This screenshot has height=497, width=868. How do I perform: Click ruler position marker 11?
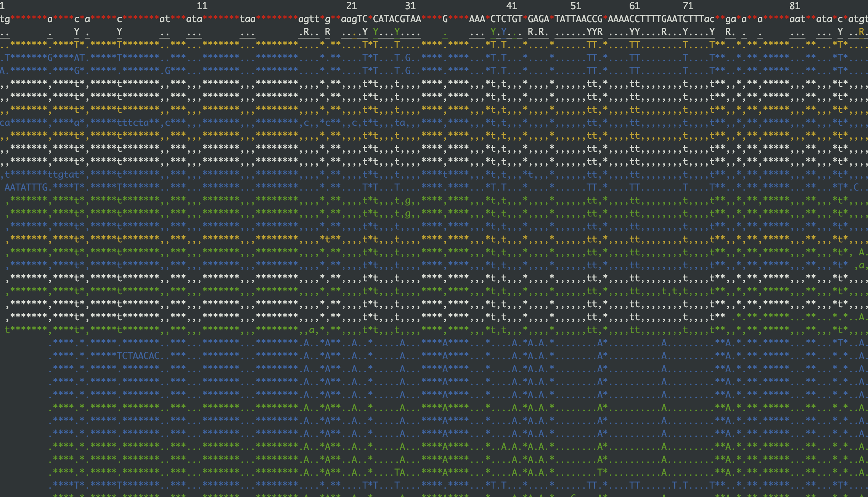tap(202, 6)
